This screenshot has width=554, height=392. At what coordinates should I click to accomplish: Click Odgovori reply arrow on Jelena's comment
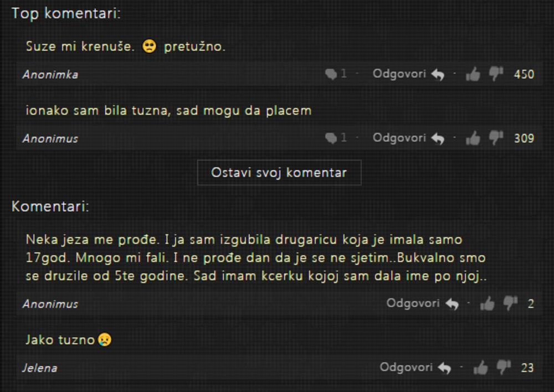[x=416, y=368]
